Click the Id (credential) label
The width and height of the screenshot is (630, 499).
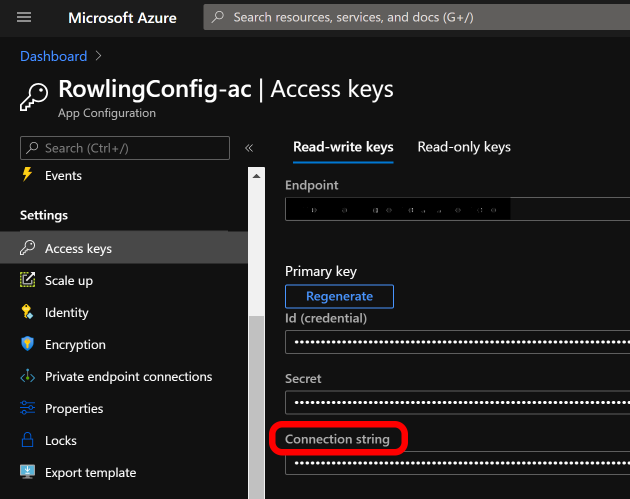[326, 319]
